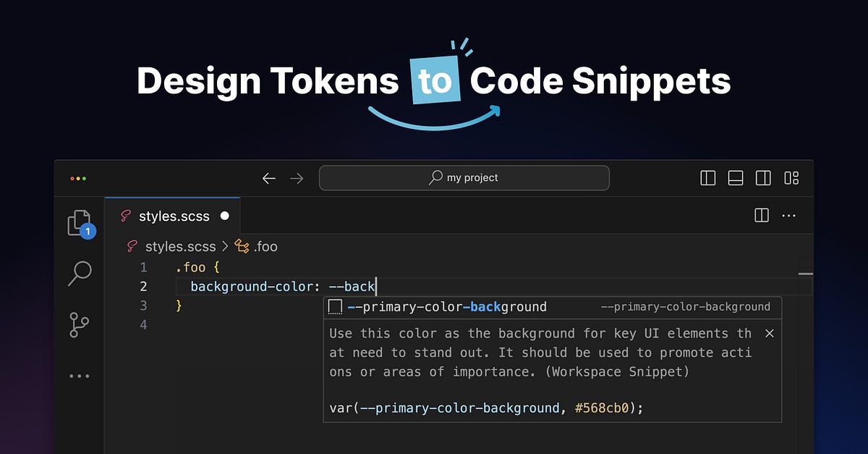Open the Customize Layout control
The height and width of the screenshot is (454, 868).
click(x=792, y=177)
